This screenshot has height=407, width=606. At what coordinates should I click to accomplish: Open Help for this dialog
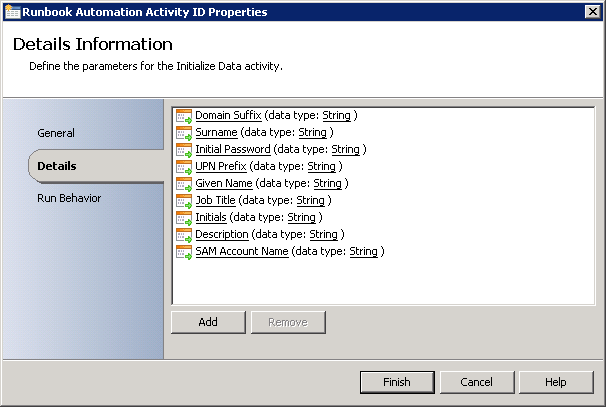pyautogui.click(x=556, y=382)
